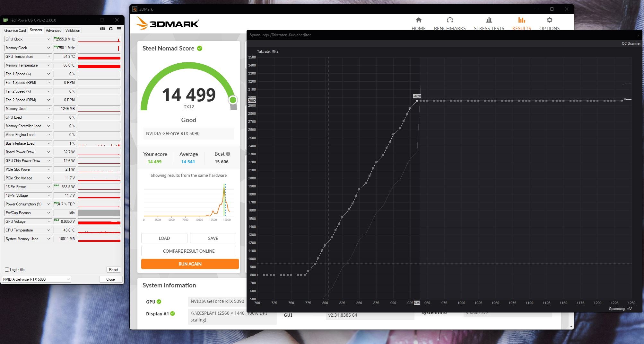Expand the CPU Temperature sensor dropdown
Viewport: 644px width, 344px height.
[48, 230]
